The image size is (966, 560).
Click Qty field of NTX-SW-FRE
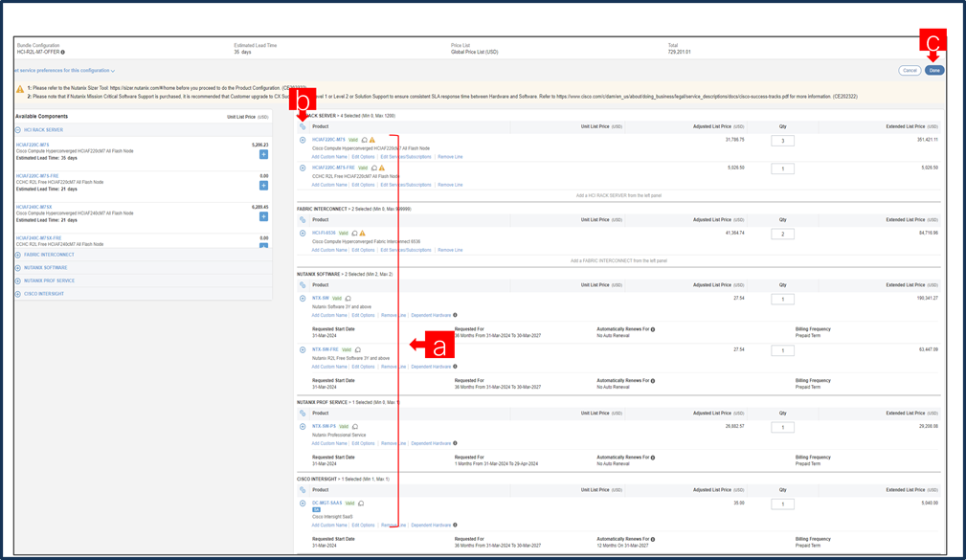pos(782,350)
